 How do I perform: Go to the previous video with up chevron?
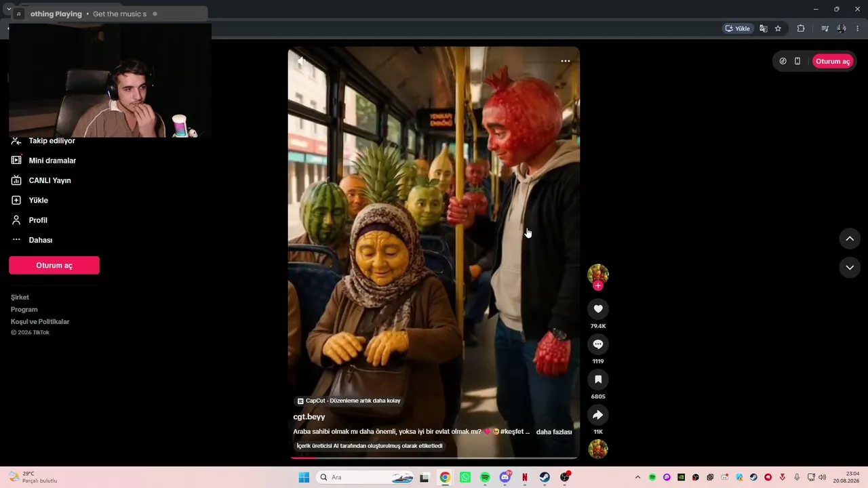click(850, 239)
